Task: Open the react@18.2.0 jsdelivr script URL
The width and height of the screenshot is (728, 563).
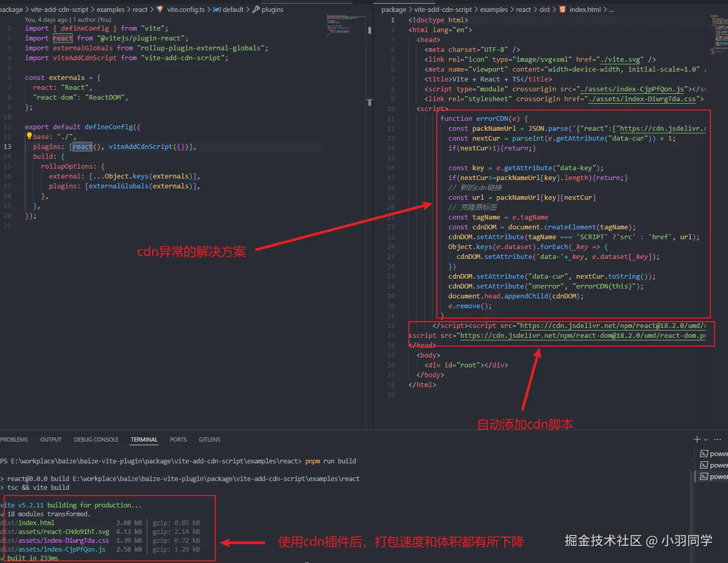Action: click(x=613, y=325)
